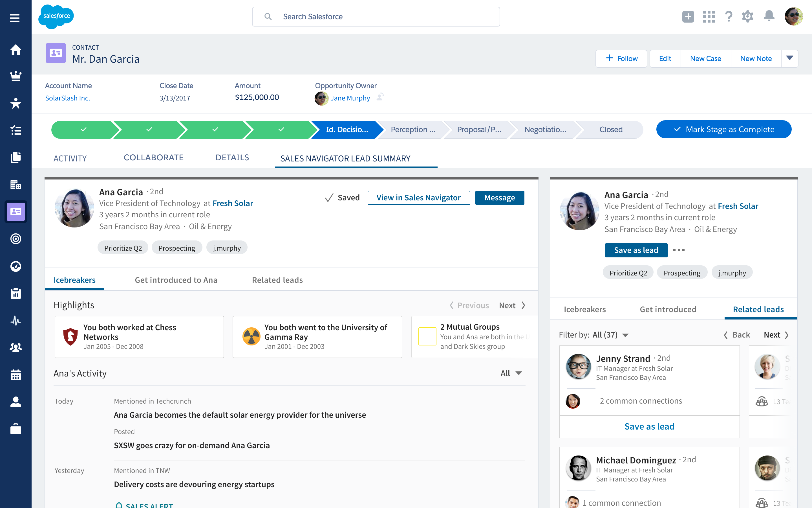The width and height of the screenshot is (812, 508).
Task: Select the third completed green stage
Action: (215, 130)
